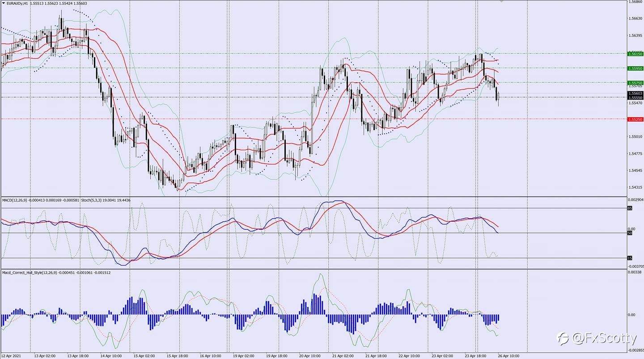This screenshot has height=359, width=644.
Task: Select the red 1.55250 price level label
Action: point(635,119)
